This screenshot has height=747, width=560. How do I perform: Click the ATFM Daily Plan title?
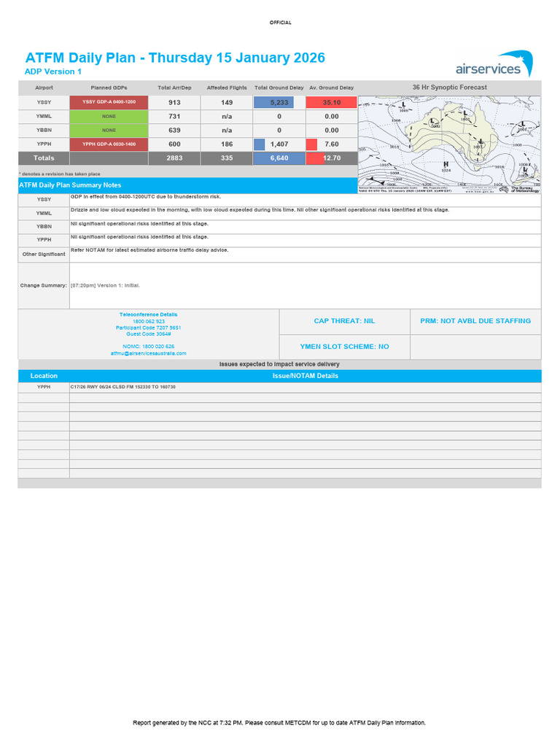175,58
